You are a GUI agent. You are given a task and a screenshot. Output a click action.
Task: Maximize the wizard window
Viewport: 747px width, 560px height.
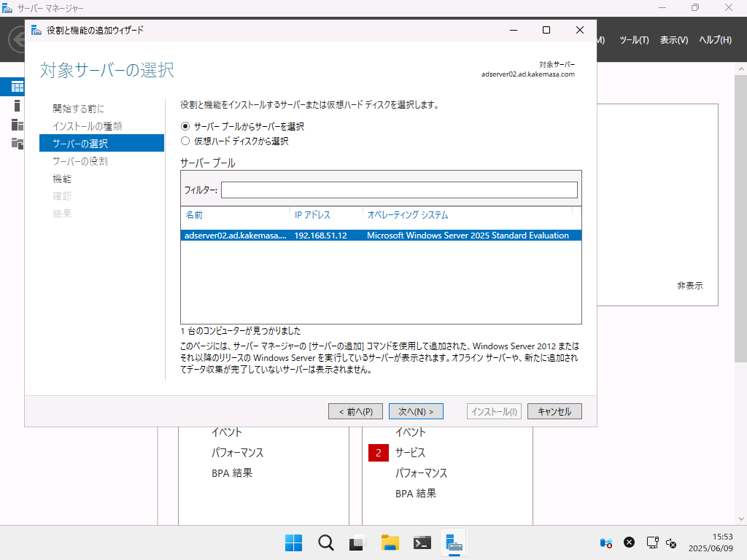546,30
